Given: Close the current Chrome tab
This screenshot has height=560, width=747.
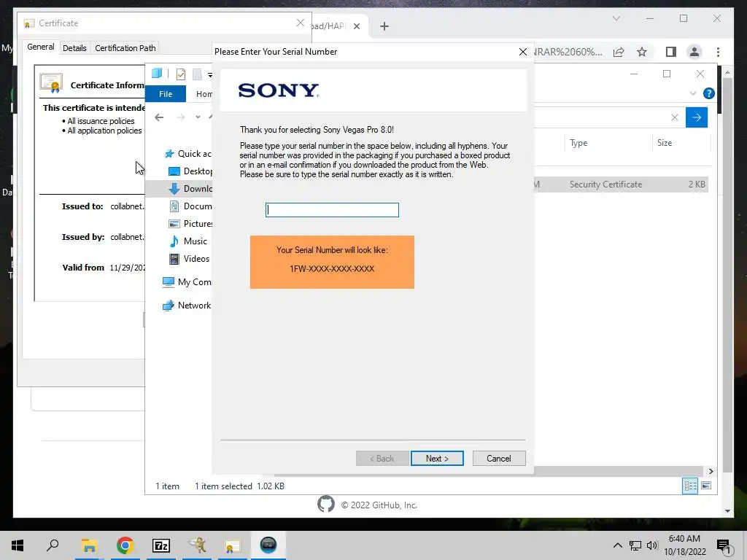Looking at the screenshot, I should pyautogui.click(x=356, y=26).
